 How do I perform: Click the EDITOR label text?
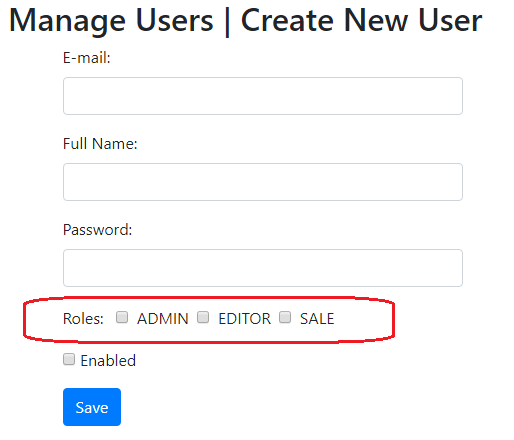coord(244,319)
